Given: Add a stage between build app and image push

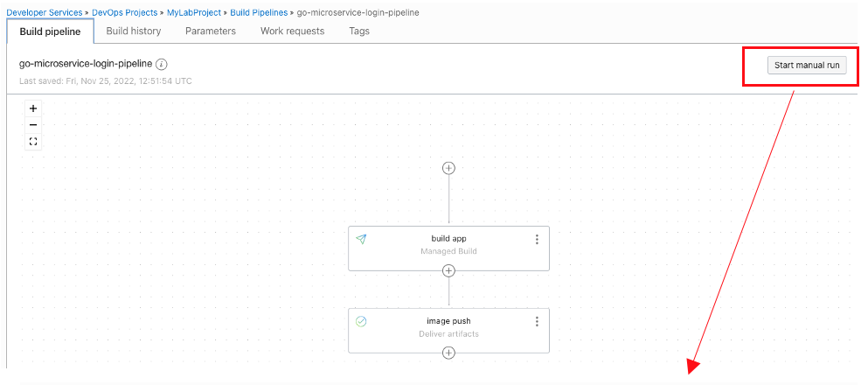Looking at the screenshot, I should 448,271.
